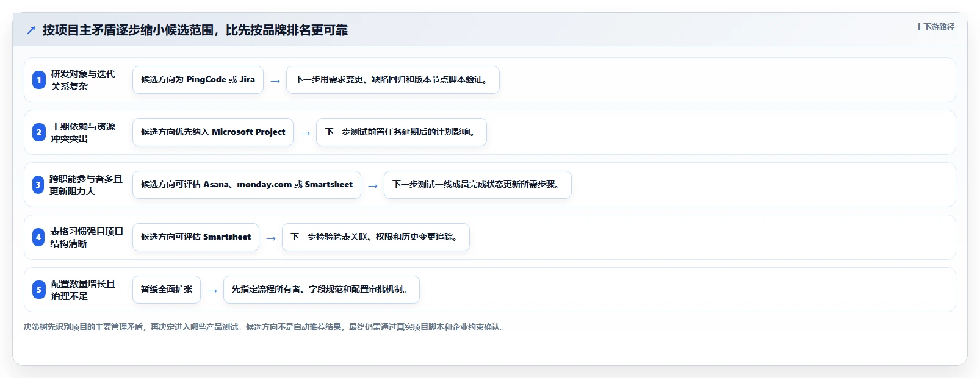Click the arrow after 候选方向可评估 Smartsheet box

point(271,238)
